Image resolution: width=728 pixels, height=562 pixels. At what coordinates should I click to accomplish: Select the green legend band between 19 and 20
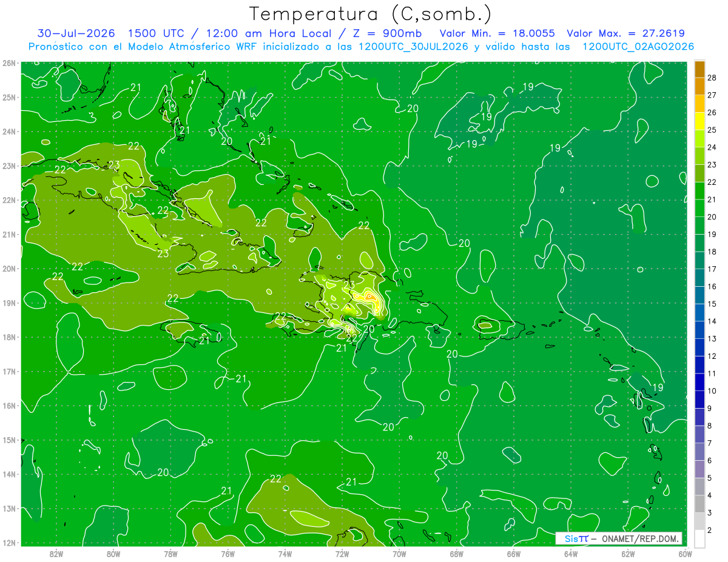tap(699, 226)
